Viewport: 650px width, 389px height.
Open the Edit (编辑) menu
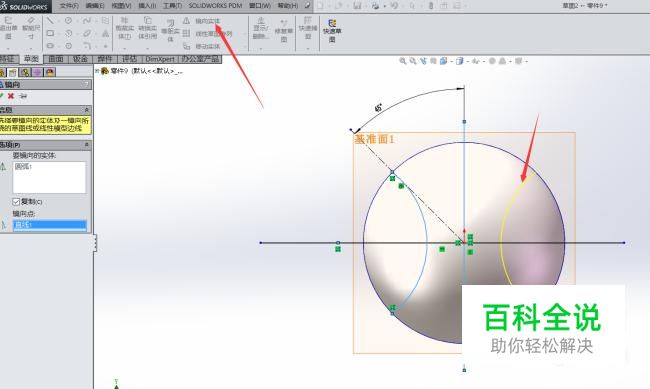95,6
